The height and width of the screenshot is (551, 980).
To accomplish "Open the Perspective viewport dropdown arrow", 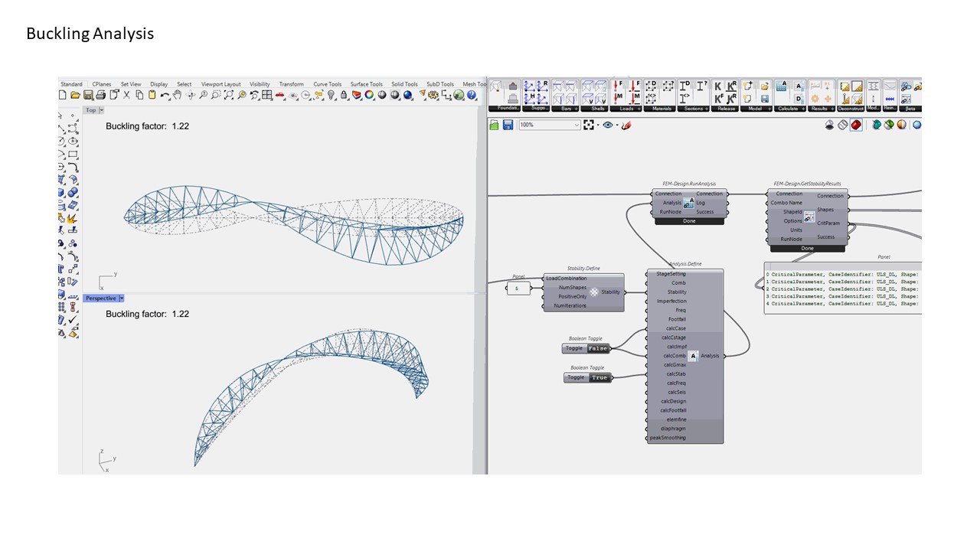I will coord(122,298).
